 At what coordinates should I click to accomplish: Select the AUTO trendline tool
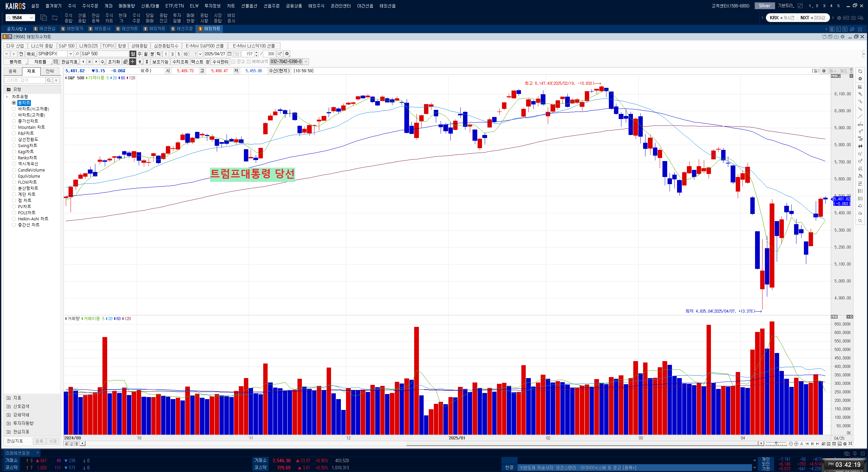tap(860, 124)
